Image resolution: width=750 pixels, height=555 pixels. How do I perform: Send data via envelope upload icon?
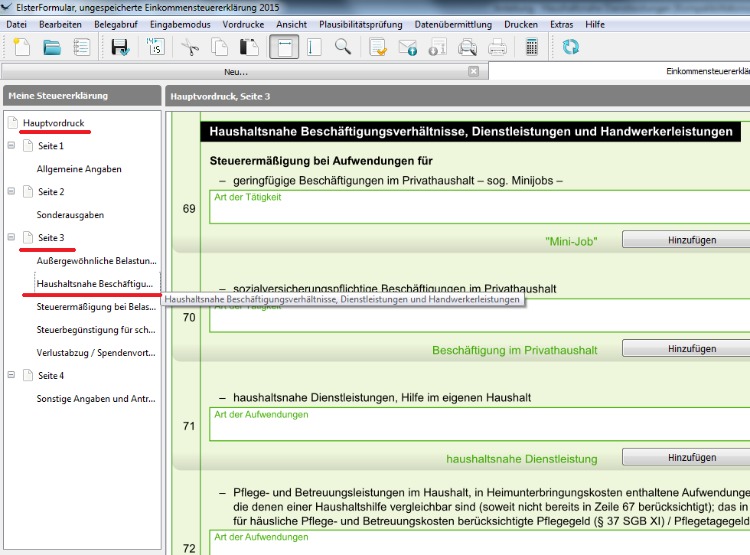[408, 47]
